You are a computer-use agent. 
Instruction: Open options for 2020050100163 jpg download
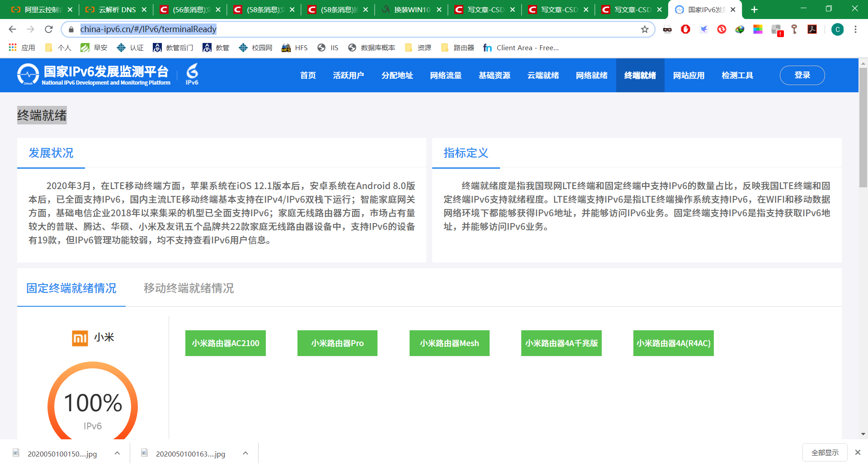[245, 453]
